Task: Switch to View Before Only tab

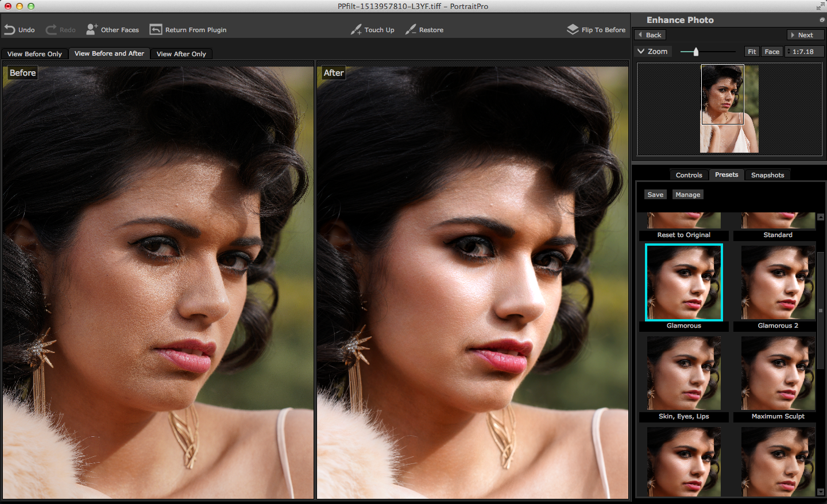Action: 34,54
